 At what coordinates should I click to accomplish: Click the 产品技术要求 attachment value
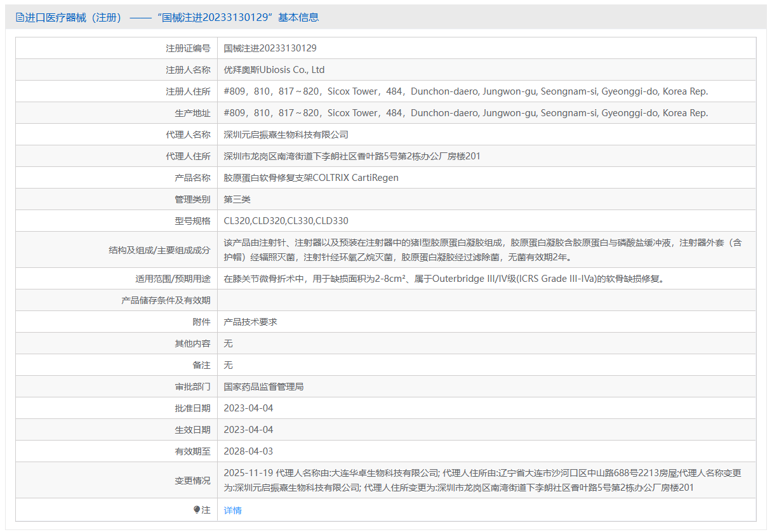(x=251, y=322)
